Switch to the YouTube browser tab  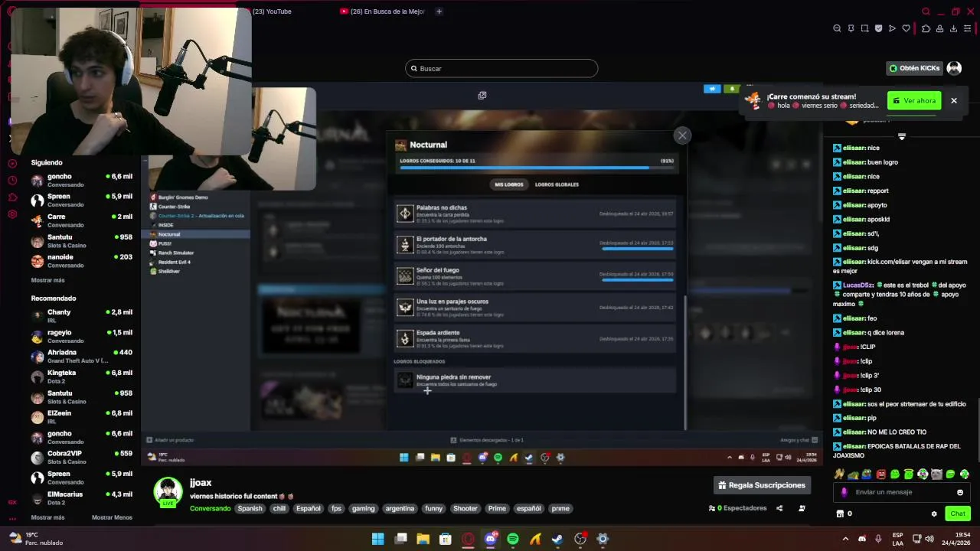coord(272,11)
